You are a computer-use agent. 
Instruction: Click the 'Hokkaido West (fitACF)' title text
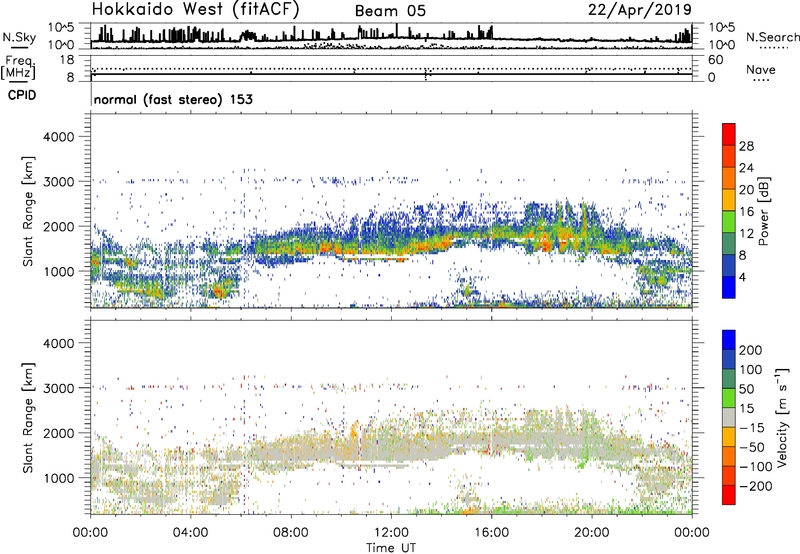pyautogui.click(x=195, y=10)
